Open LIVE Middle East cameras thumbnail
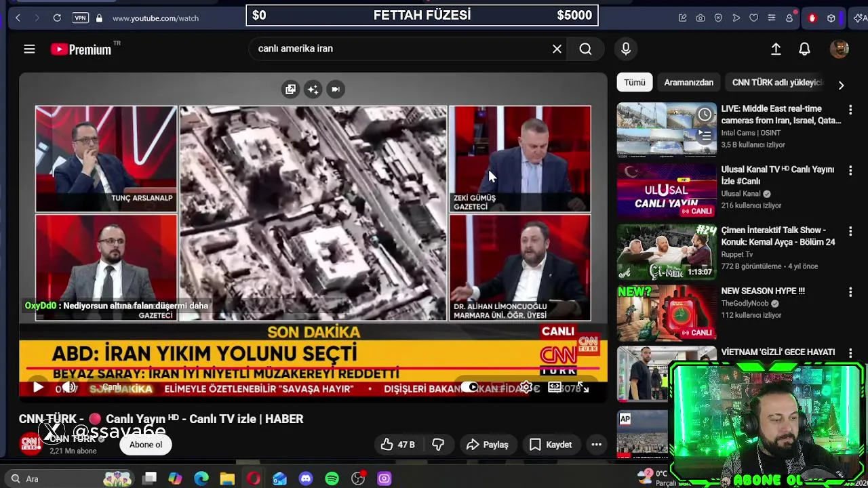Viewport: 868px width, 488px height. pos(667,130)
